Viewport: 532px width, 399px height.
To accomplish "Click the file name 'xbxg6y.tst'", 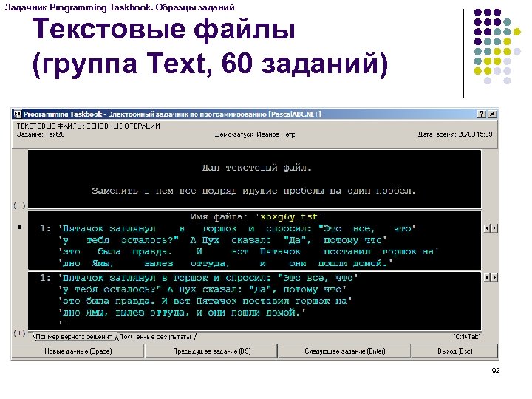I will 289,216.
